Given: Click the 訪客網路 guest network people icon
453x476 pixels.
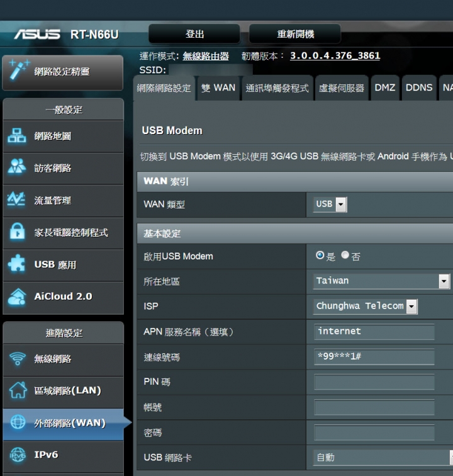Looking at the screenshot, I should point(17,166).
